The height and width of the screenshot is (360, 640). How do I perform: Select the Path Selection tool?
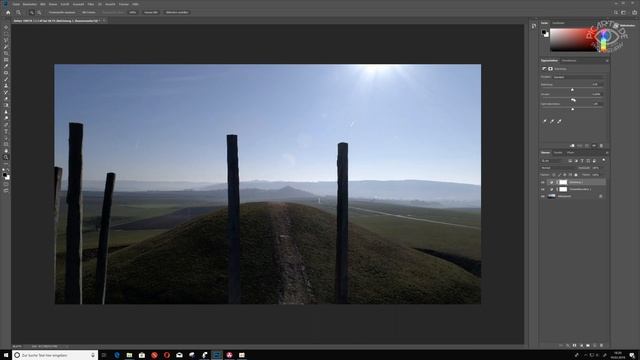(x=6, y=138)
